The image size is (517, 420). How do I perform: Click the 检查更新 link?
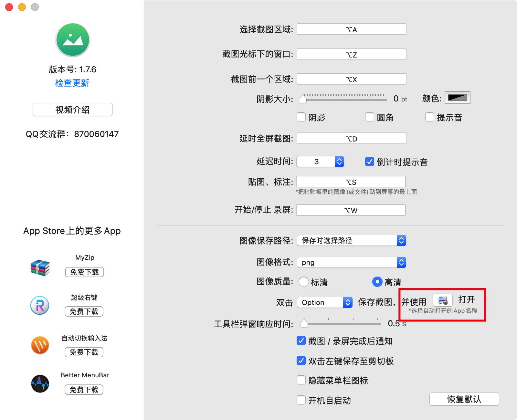point(72,83)
